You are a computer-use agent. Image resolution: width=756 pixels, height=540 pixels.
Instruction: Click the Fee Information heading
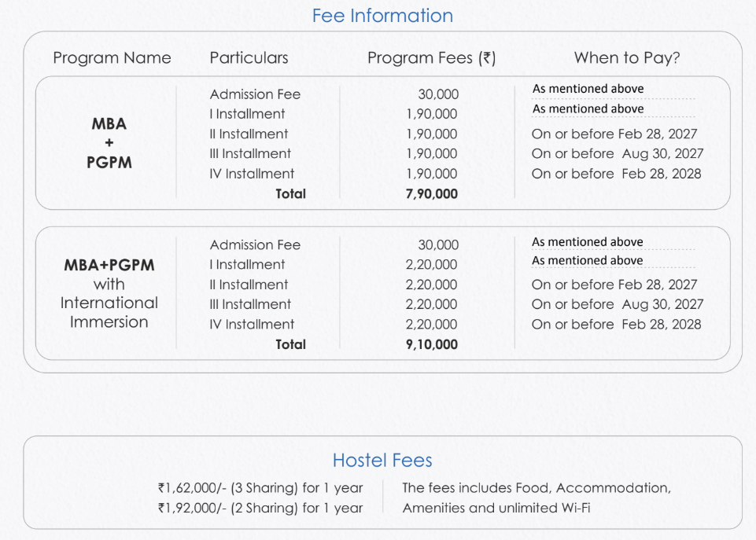pyautogui.click(x=382, y=16)
